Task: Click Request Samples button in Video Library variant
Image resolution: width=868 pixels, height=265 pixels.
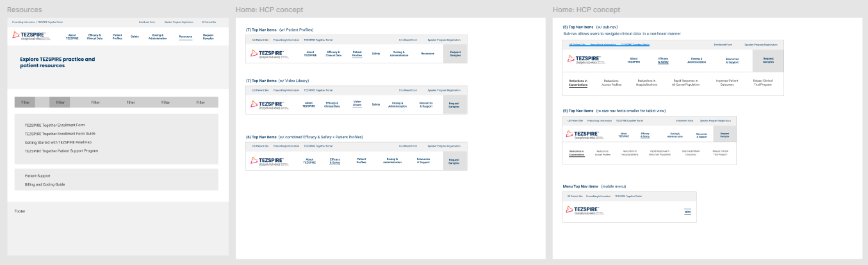Action: [455, 104]
